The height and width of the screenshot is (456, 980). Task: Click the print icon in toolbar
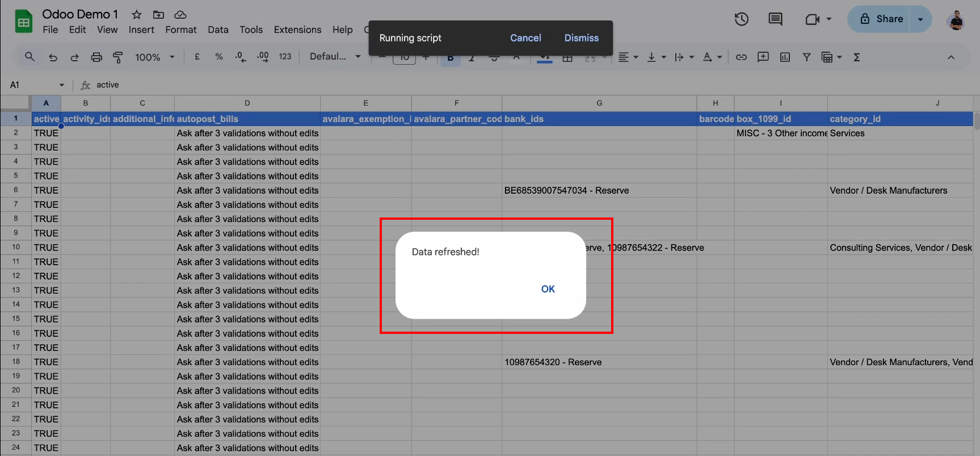coord(96,57)
